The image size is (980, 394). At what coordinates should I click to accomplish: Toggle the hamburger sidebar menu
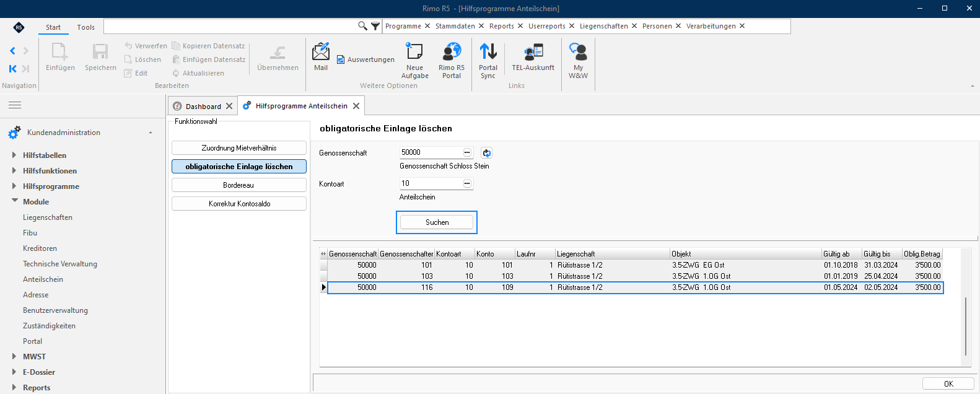pyautogui.click(x=15, y=105)
